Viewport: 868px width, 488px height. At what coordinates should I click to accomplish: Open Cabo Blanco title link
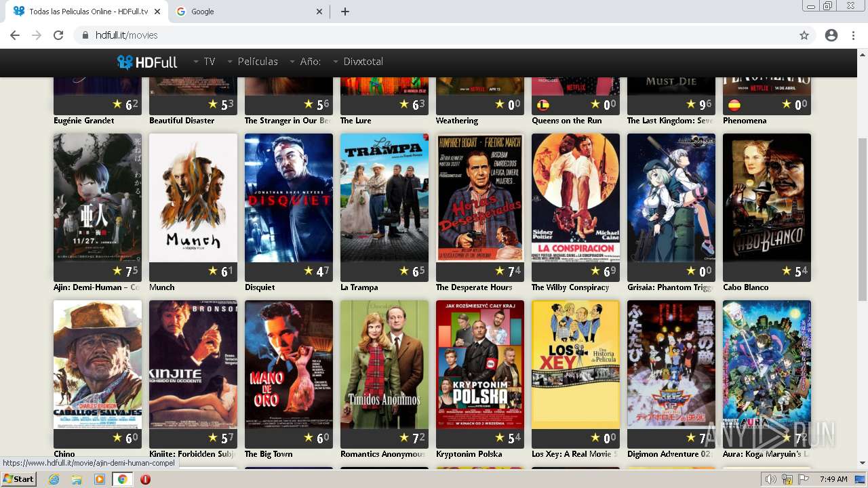746,287
